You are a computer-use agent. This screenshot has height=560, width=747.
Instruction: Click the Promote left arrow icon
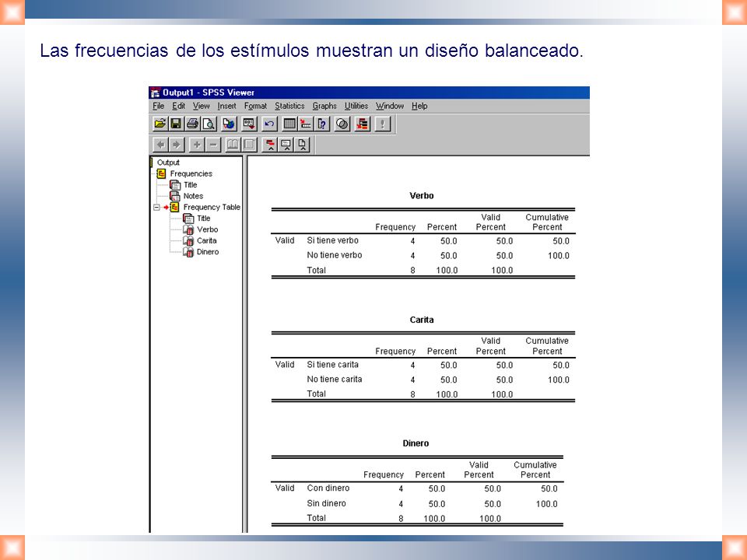(160, 145)
